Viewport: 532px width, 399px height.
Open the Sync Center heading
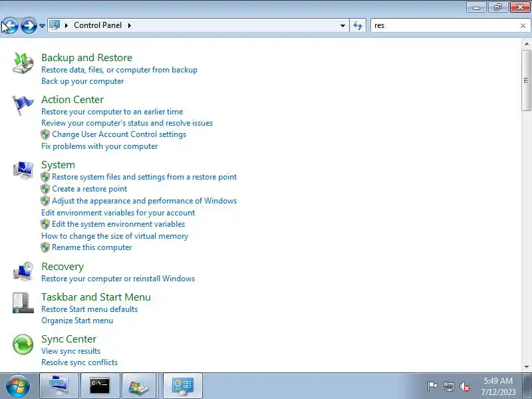(x=69, y=339)
